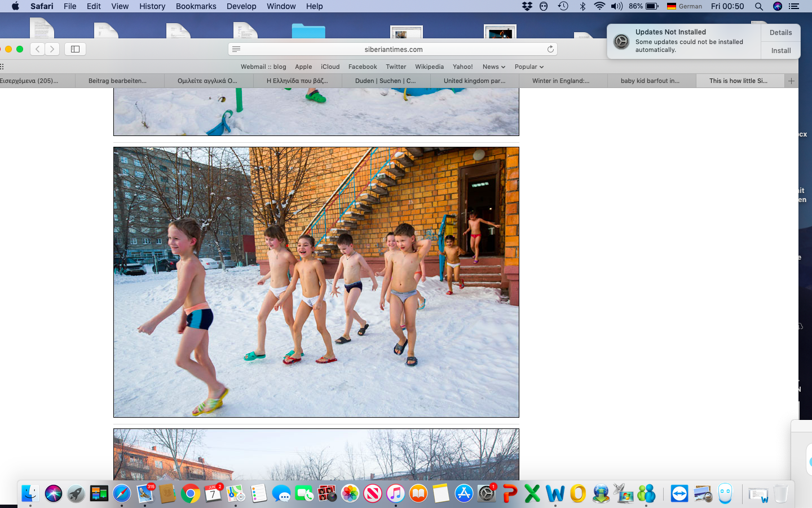Open the Bookmarks menu
Image resolution: width=812 pixels, height=508 pixels.
196,6
